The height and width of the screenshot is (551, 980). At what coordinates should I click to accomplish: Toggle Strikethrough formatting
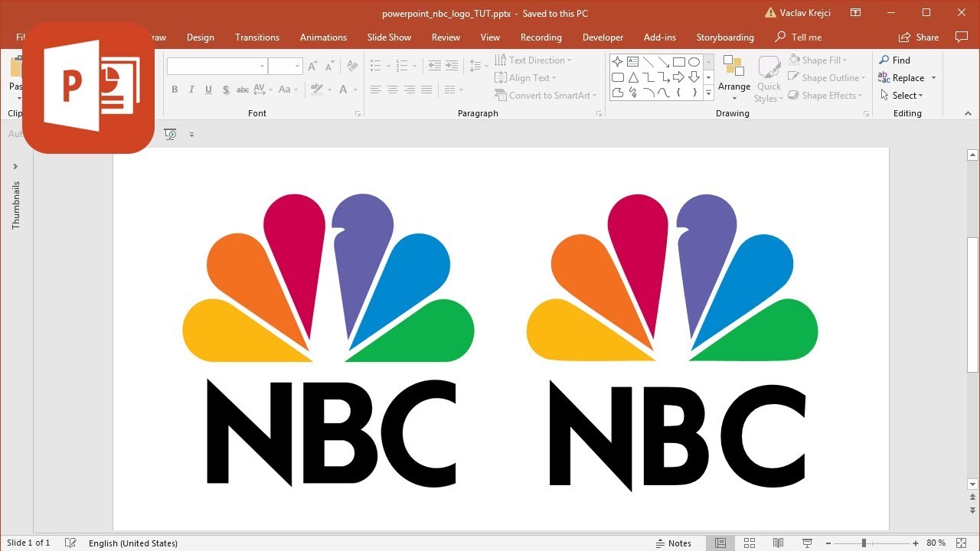point(243,90)
